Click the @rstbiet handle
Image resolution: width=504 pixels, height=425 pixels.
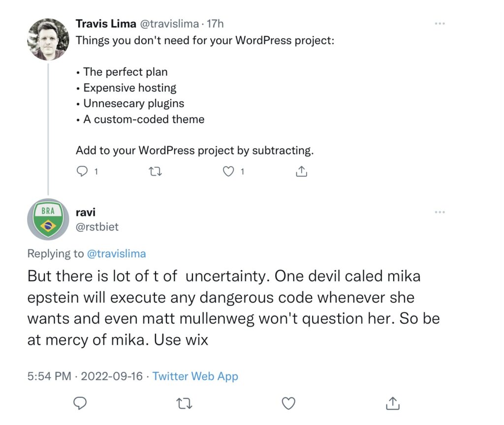tap(97, 226)
